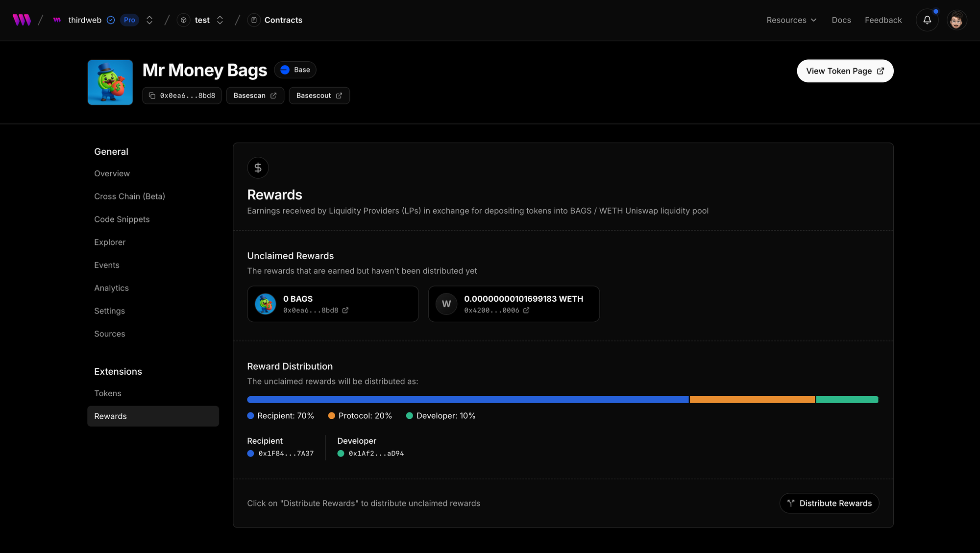Click the orange Protocol segment of distribution bar

coord(752,400)
